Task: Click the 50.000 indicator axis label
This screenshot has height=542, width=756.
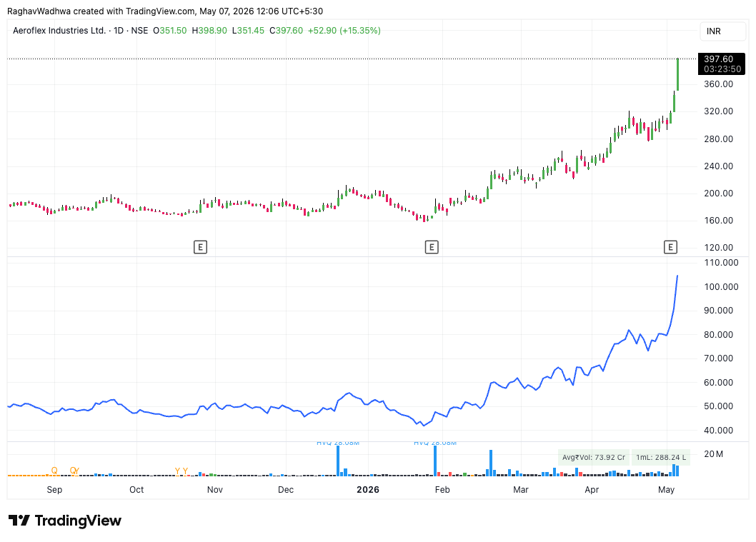Action: [718, 406]
